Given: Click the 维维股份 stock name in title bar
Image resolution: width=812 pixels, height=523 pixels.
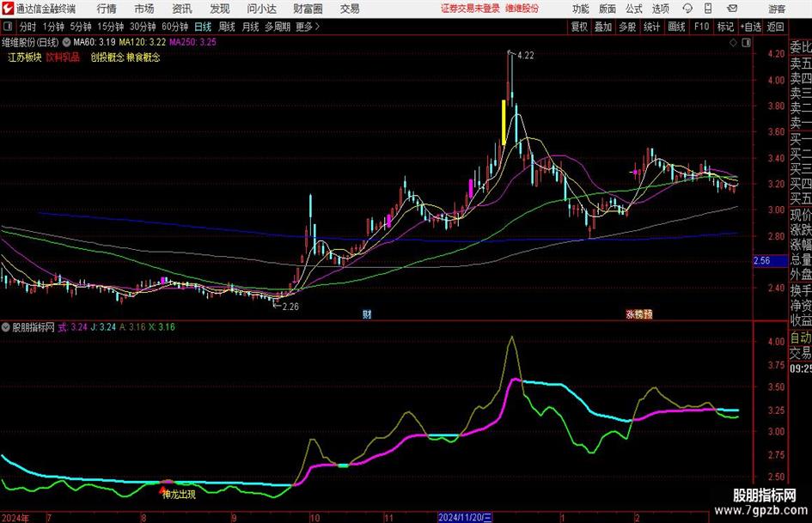Looking at the screenshot, I should [522, 9].
